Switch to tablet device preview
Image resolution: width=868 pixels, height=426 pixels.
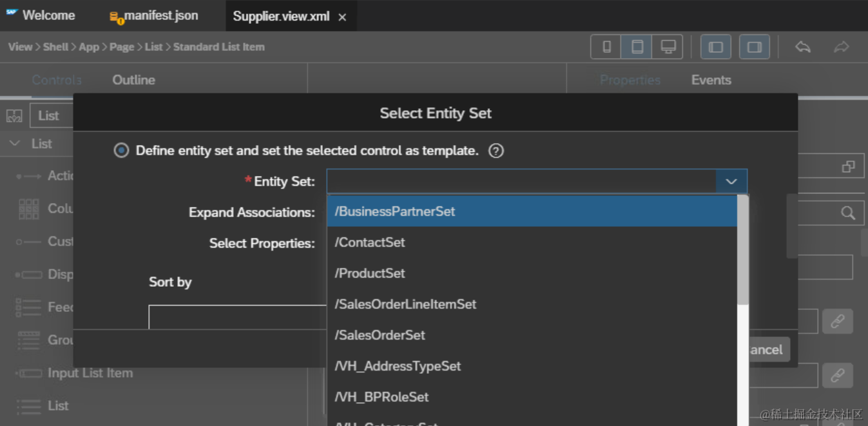tap(637, 47)
